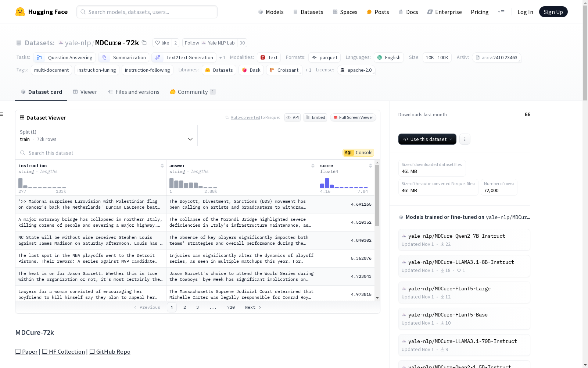
Task: Switch to the Dataset card tab
Action: click(41, 92)
